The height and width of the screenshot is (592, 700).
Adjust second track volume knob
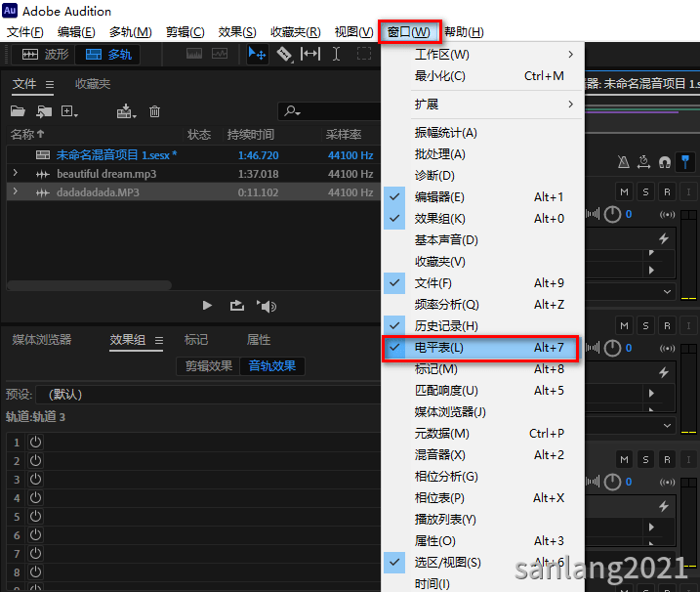coord(612,348)
